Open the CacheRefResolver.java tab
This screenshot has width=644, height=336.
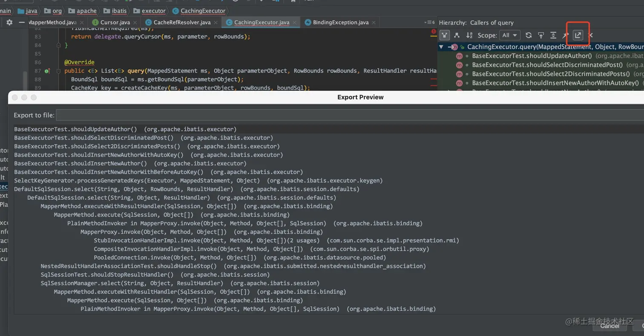[x=182, y=22]
